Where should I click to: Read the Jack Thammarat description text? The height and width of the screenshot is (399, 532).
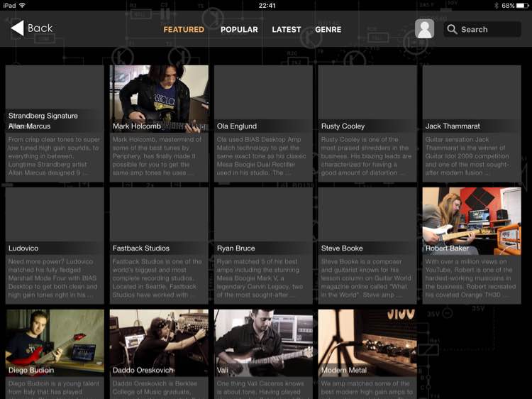point(467,156)
